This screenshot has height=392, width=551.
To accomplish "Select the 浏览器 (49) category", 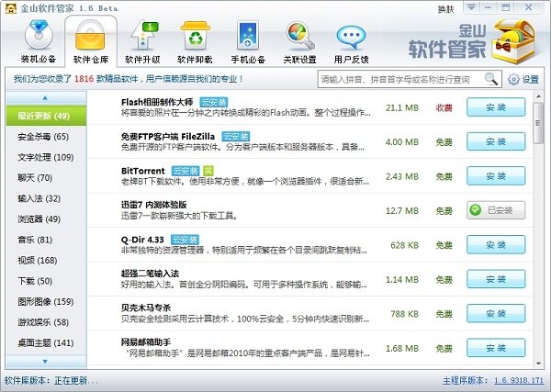I will (x=39, y=219).
